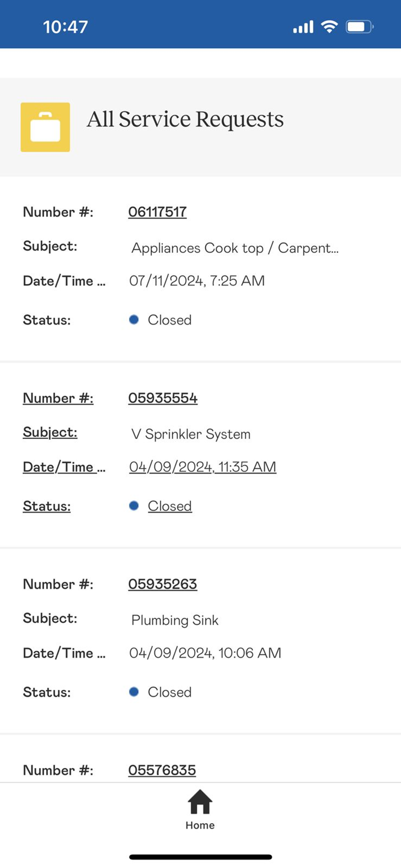Select the V Sprinkler System subject
Screen dimensions: 401x868
click(x=191, y=434)
